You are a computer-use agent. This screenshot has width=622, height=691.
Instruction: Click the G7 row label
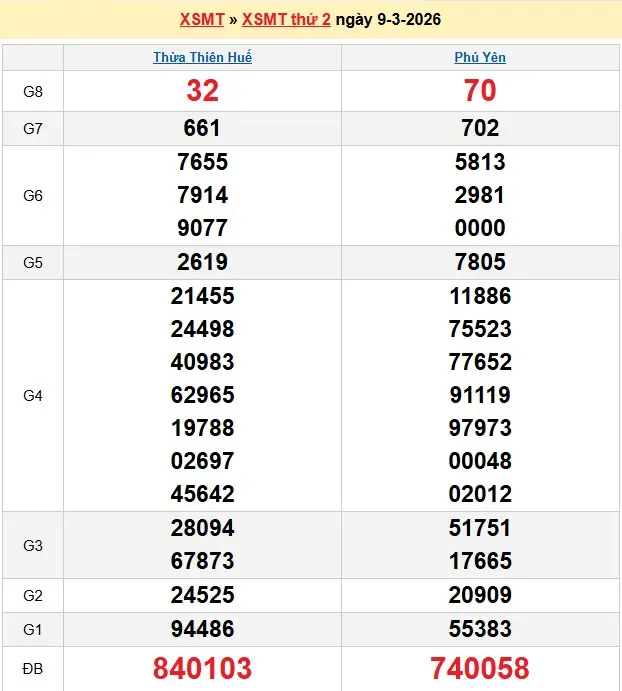33,128
